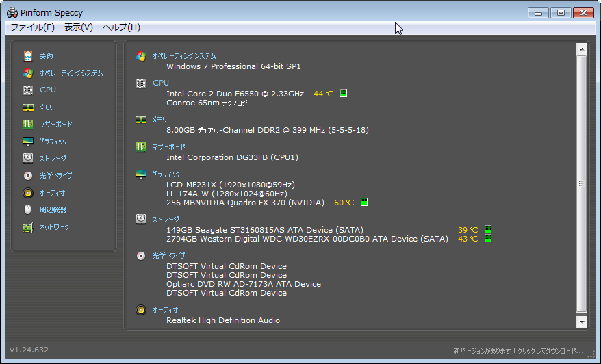Select オペレーティングシステム in the sidebar
The height and width of the screenshot is (364, 601).
pos(71,73)
